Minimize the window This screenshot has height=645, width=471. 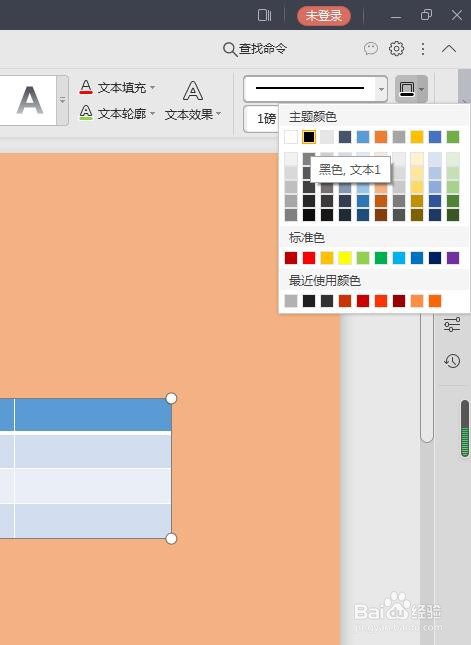tap(396, 17)
